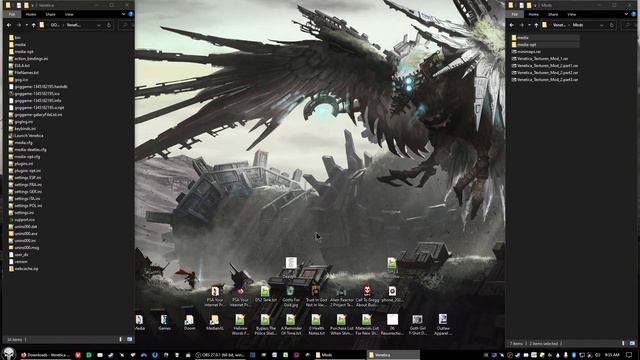Select the plugins.ini file

(21, 164)
